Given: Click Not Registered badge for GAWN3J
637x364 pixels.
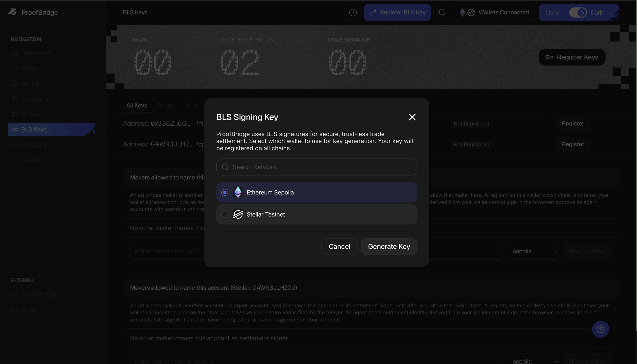Looking at the screenshot, I should coord(471,144).
